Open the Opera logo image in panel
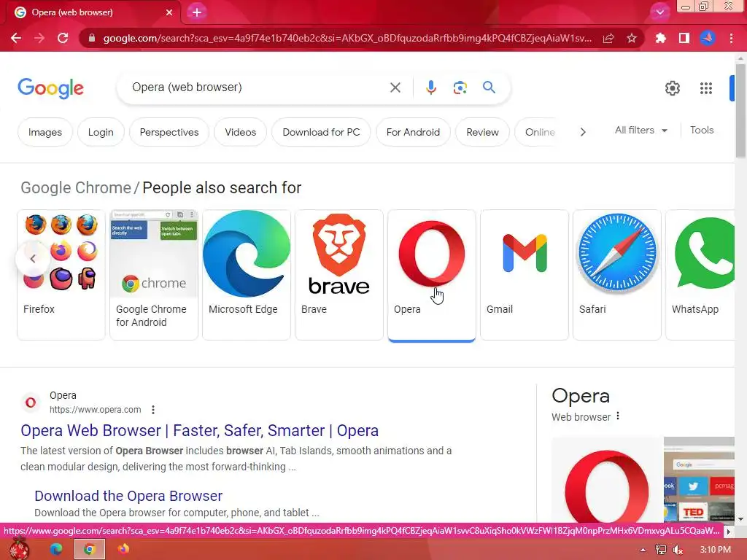The image size is (747, 560). click(608, 480)
